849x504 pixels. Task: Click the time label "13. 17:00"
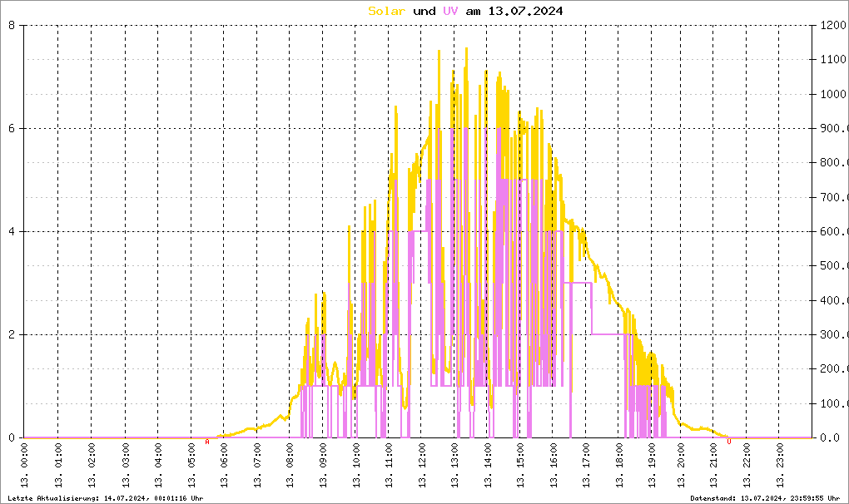pos(587,465)
